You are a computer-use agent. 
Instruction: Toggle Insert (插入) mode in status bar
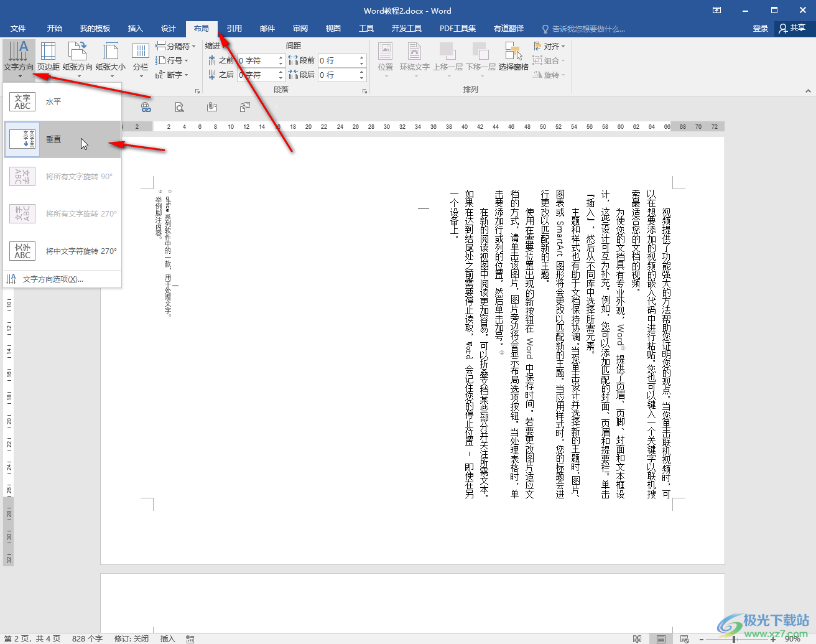point(168,639)
